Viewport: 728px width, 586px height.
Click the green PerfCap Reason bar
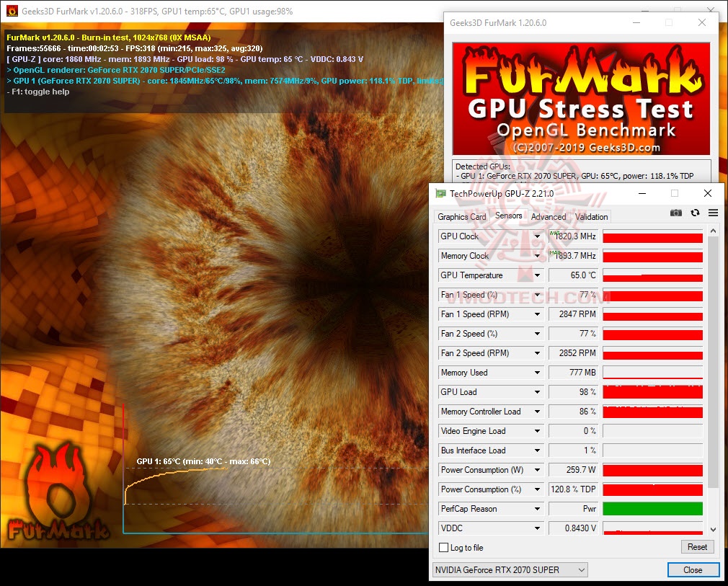coord(652,509)
